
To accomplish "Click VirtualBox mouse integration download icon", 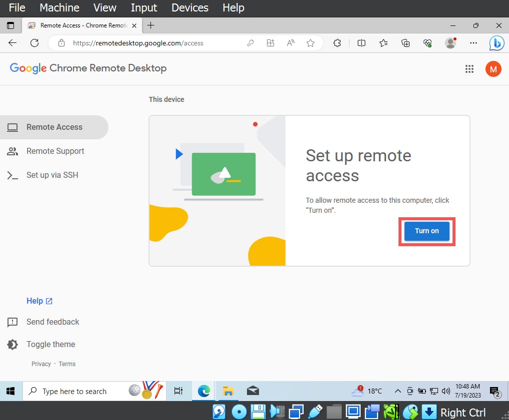I will point(429,412).
